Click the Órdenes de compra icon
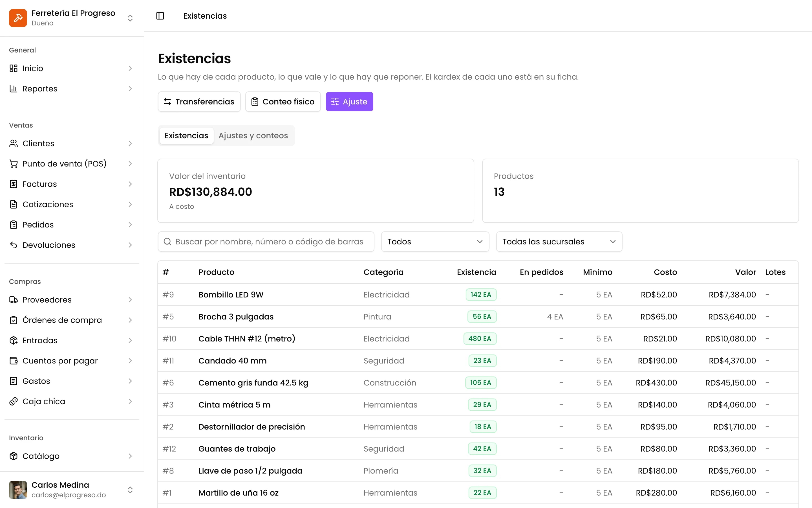This screenshot has height=508, width=812. pyautogui.click(x=14, y=320)
